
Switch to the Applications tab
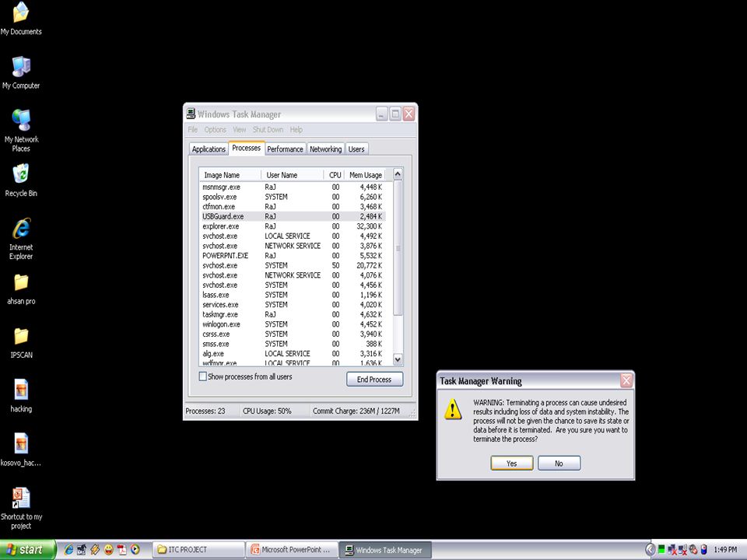click(209, 149)
